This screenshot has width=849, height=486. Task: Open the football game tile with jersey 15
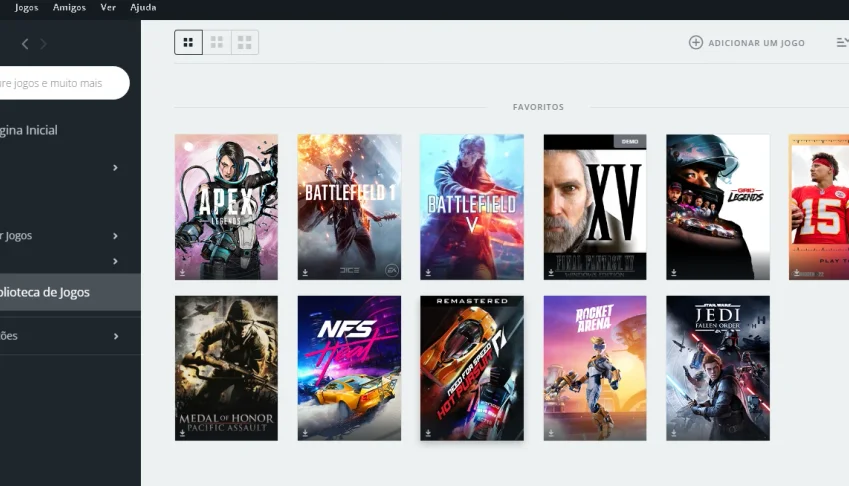click(x=819, y=207)
